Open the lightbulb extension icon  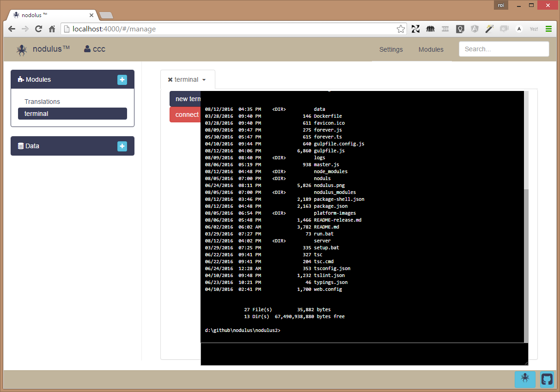click(x=460, y=29)
